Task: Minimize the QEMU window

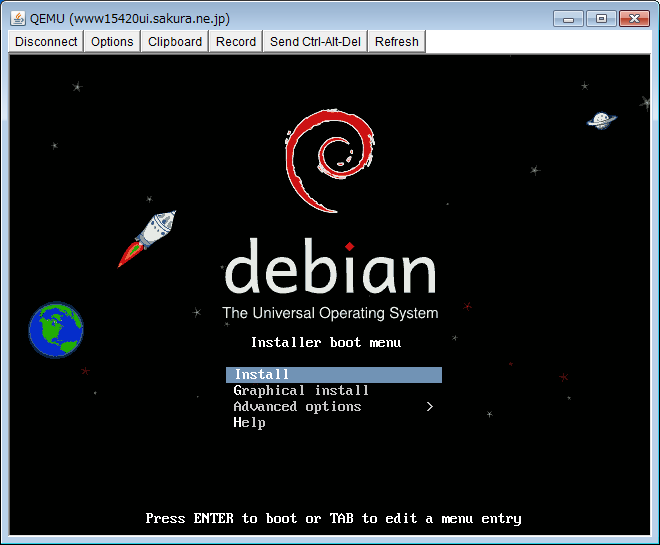Action: (568, 19)
